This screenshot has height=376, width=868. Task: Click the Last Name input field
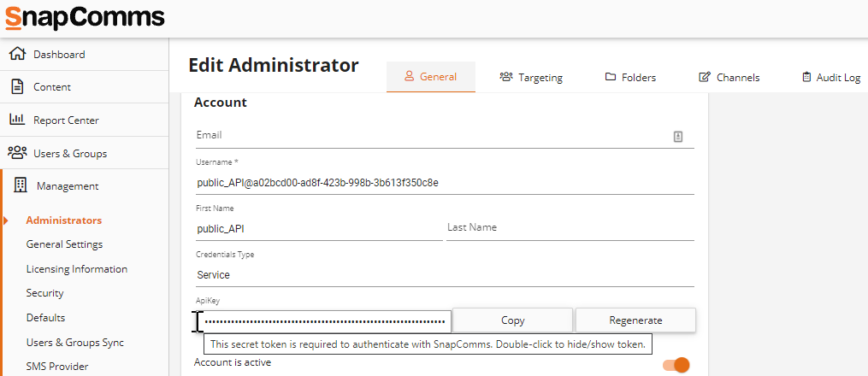[x=570, y=228]
